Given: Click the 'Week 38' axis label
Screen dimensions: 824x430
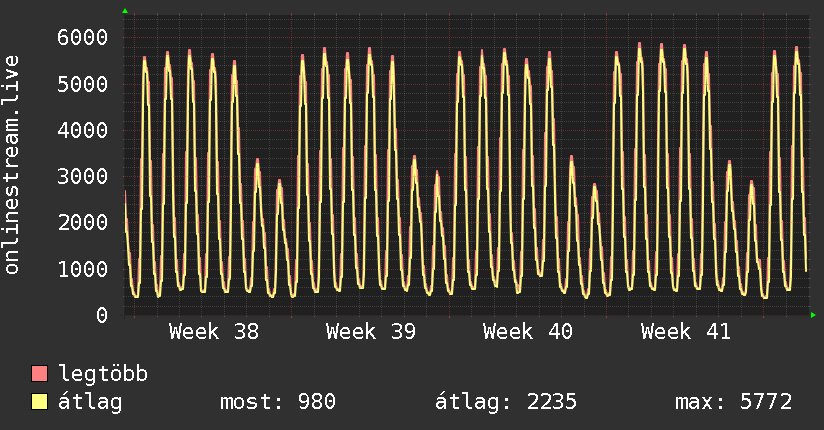Looking at the screenshot, I should [214, 332].
